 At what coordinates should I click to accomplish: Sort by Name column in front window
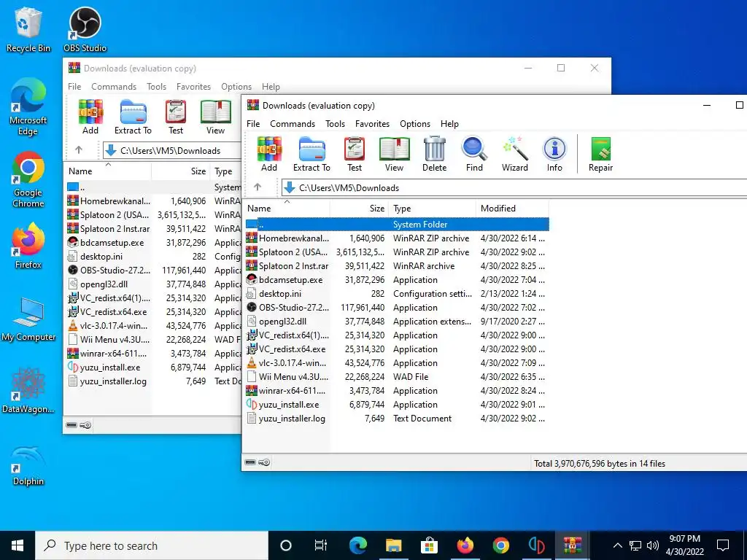click(287, 208)
